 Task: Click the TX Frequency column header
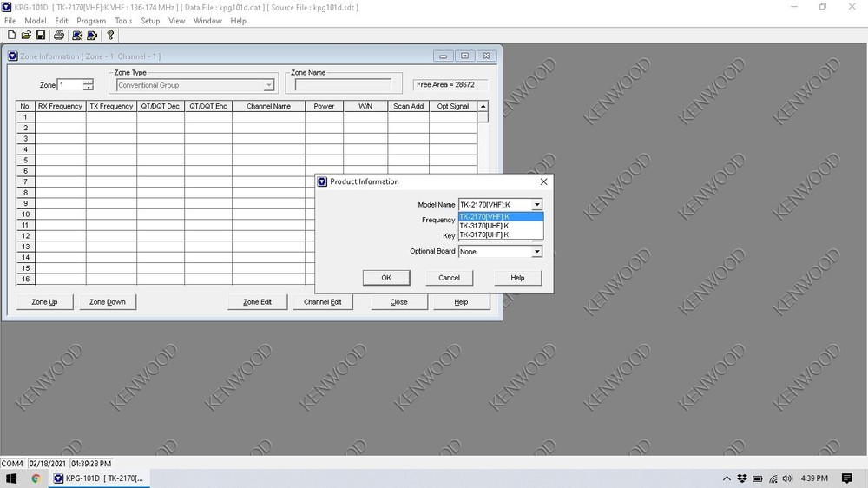pyautogui.click(x=111, y=106)
